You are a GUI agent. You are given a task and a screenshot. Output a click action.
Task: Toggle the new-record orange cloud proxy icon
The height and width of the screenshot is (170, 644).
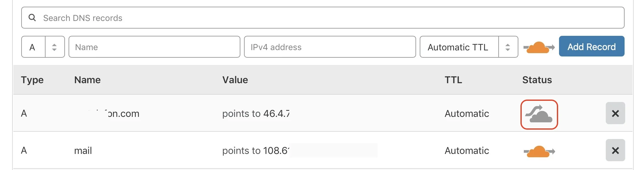tap(539, 47)
